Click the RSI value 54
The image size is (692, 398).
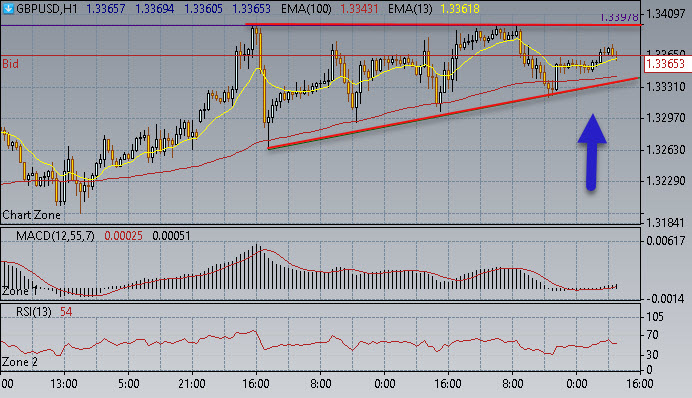[x=66, y=312]
